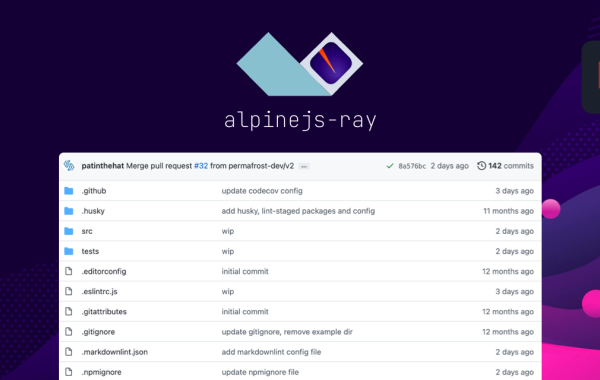Open the .markdownlint.json file
Screen dimensions: 600x380
coord(114,352)
